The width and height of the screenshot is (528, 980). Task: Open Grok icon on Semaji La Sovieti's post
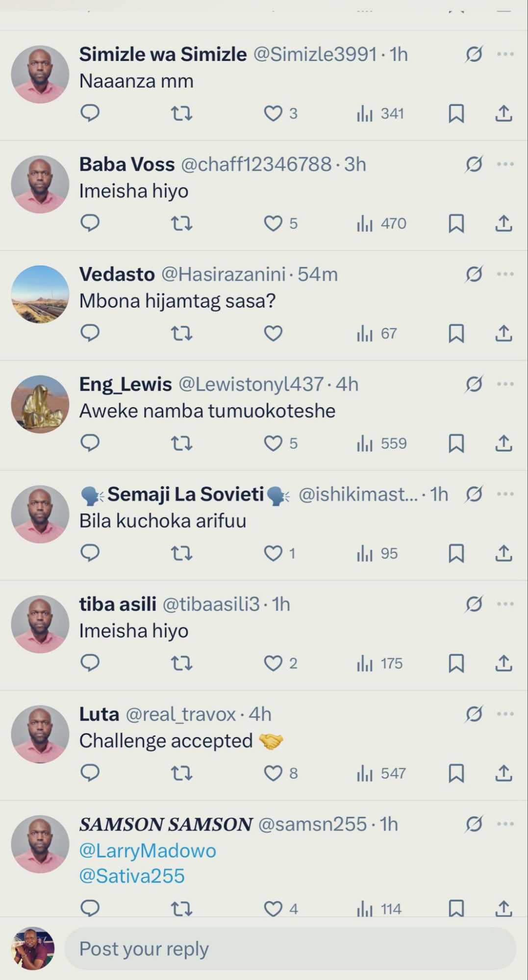[474, 494]
